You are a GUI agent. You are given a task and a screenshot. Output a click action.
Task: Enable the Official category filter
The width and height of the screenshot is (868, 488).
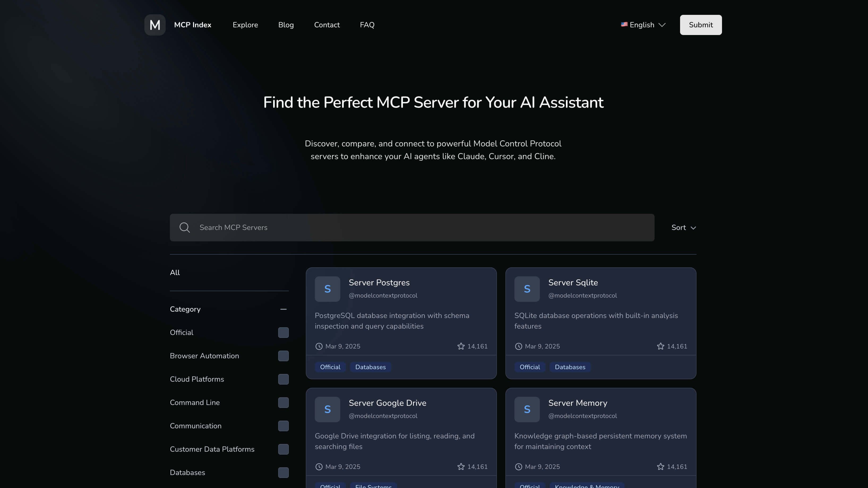click(283, 332)
